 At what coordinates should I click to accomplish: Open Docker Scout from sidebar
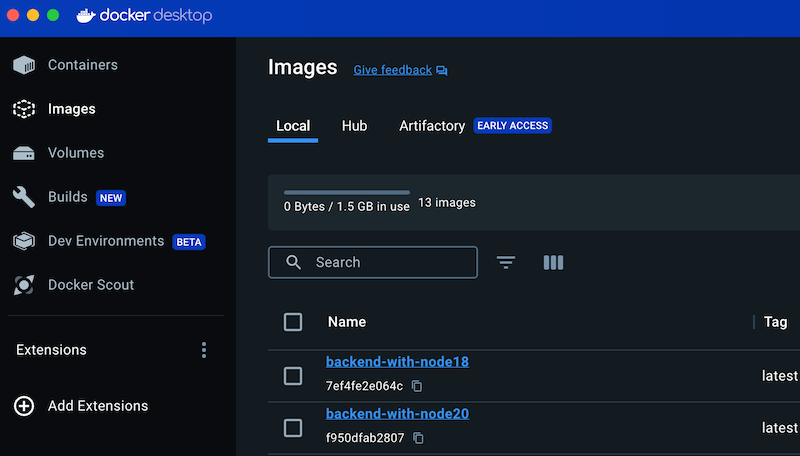[x=91, y=285]
